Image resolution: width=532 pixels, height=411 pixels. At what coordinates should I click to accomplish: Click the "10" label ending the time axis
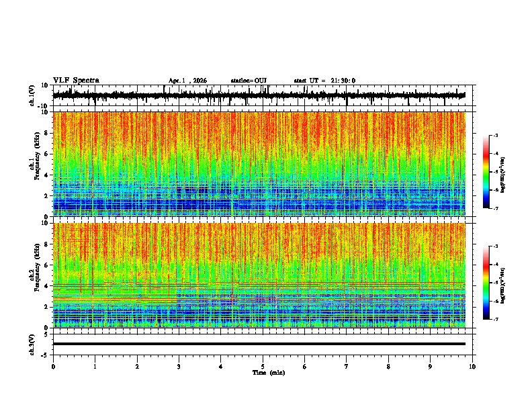click(472, 367)
